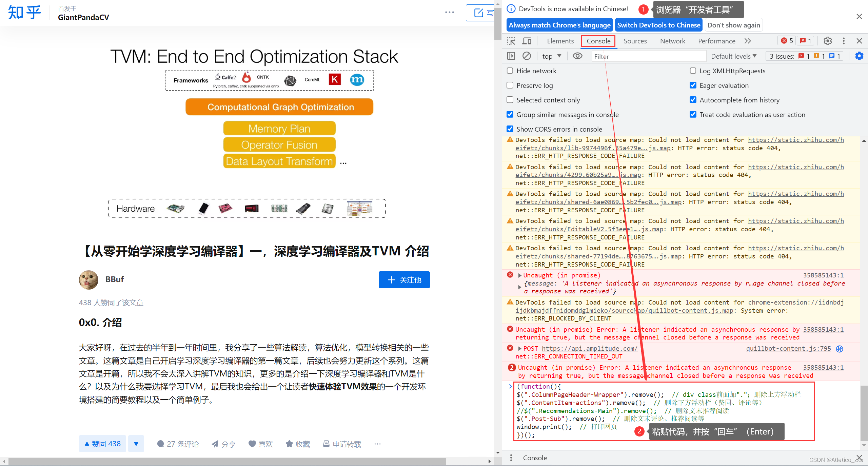Close the DevTools panel with X
Viewport: 868px width, 466px height.
point(859,41)
